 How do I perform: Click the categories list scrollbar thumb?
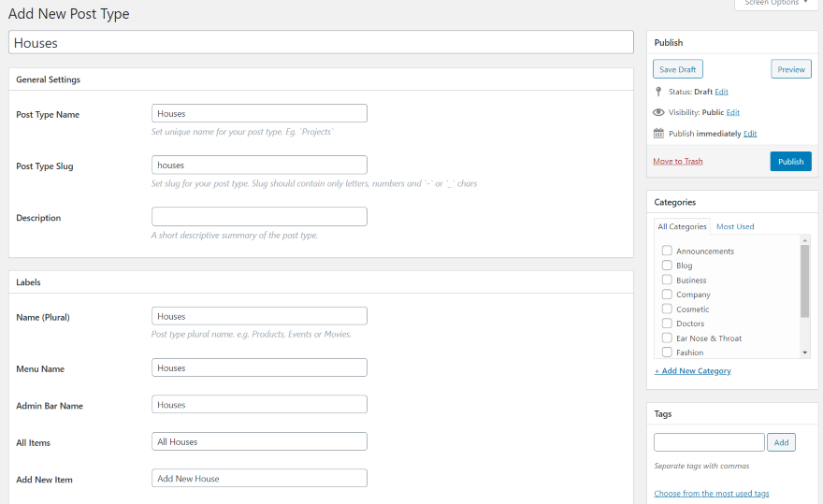(804, 281)
